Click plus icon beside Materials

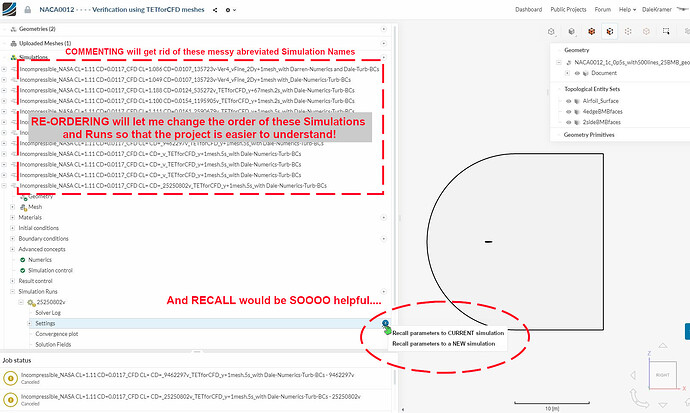[x=383, y=217]
